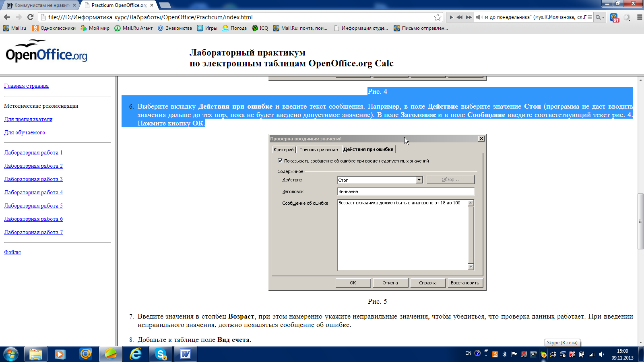
Task: Click the page vertical scrollbar thumb
Action: click(640, 221)
